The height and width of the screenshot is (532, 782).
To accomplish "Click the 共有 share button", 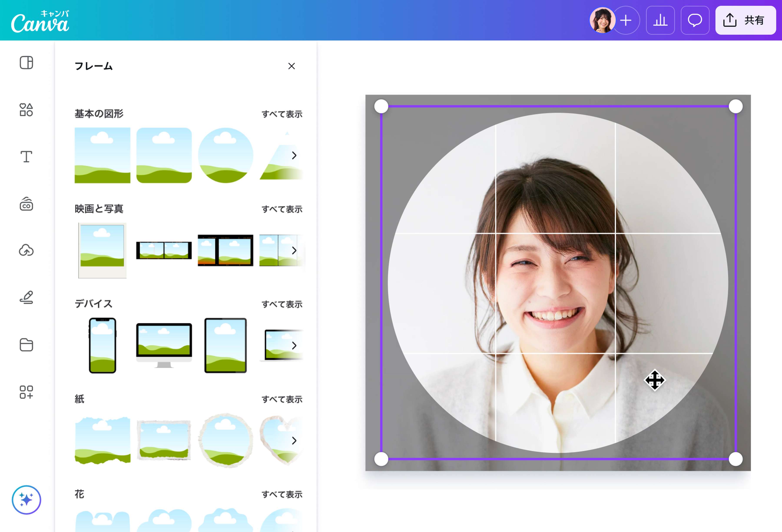I will click(x=745, y=20).
